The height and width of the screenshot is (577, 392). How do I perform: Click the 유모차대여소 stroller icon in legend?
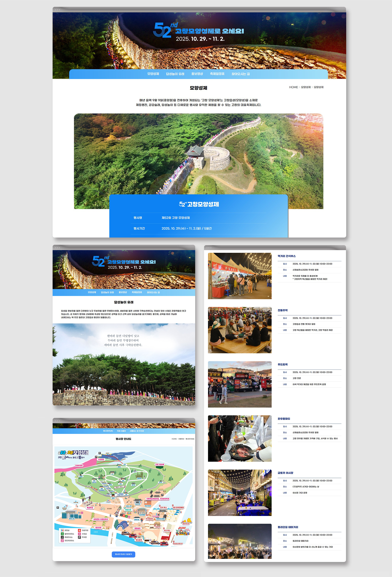pyautogui.click(x=62, y=540)
